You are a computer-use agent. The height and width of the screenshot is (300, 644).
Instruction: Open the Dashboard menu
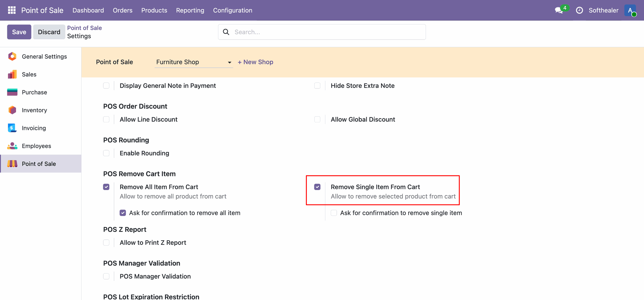tap(88, 10)
